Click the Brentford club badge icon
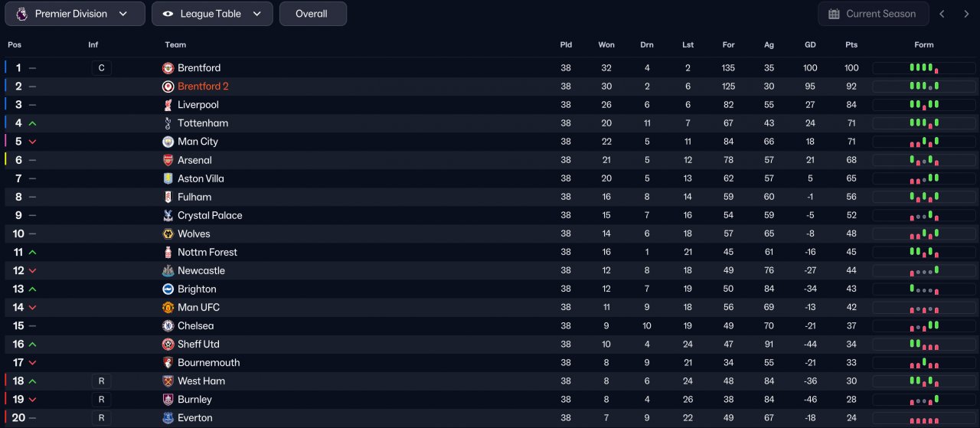 (168, 68)
